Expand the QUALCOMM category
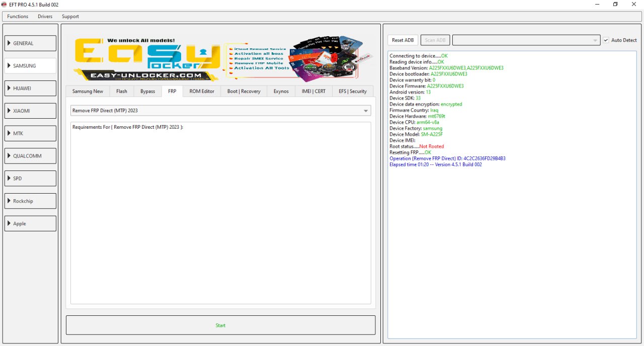The image size is (644, 346). coord(30,156)
